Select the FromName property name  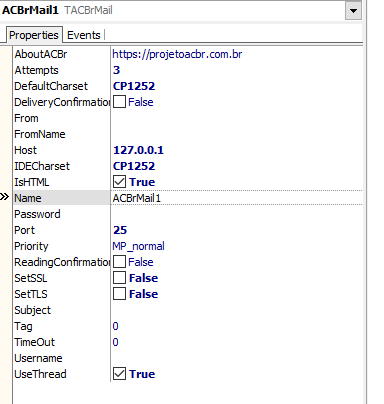tap(40, 134)
